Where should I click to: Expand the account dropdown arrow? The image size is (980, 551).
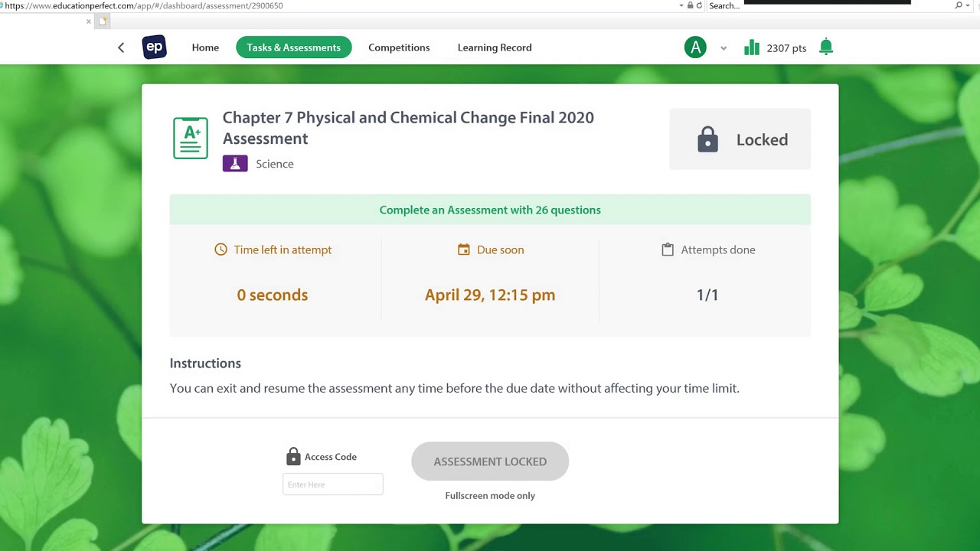coord(724,48)
